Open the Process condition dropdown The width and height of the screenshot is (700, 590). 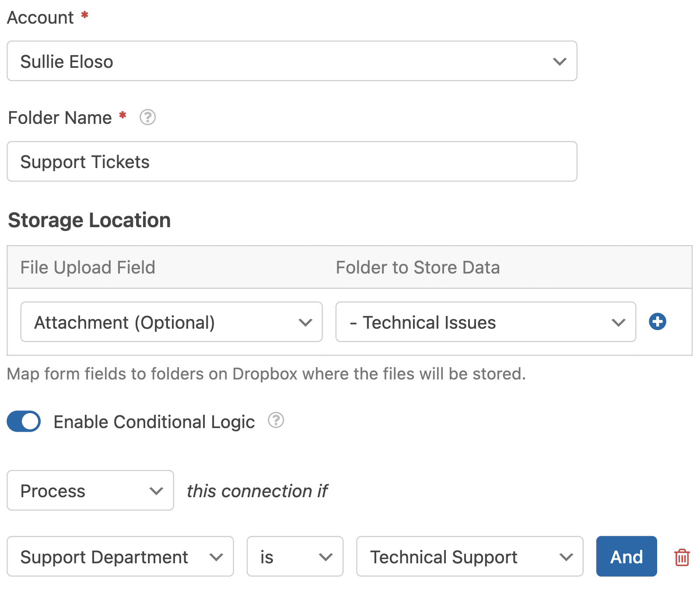90,491
